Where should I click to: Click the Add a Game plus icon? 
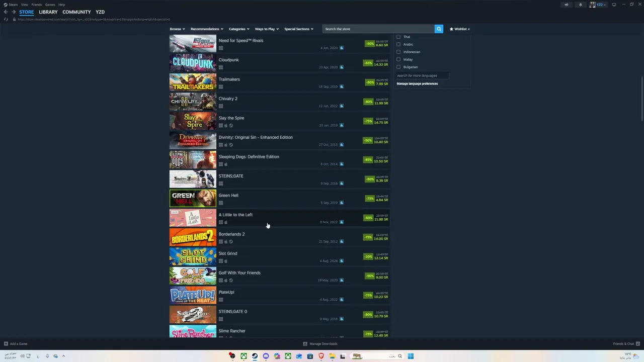coord(6,344)
